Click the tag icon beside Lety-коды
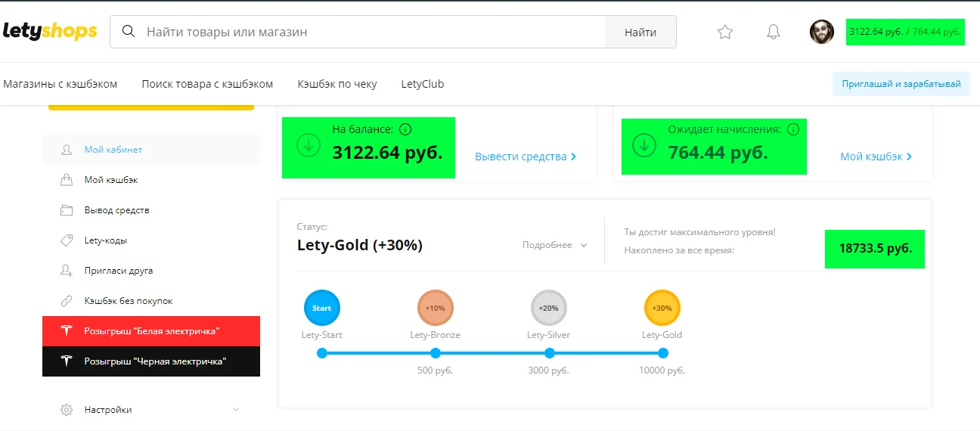The height and width of the screenshot is (431, 980). pos(67,240)
